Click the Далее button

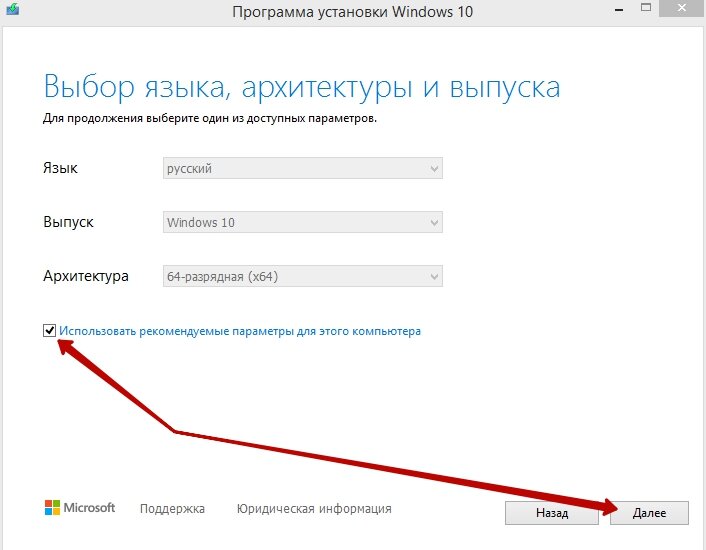click(649, 513)
